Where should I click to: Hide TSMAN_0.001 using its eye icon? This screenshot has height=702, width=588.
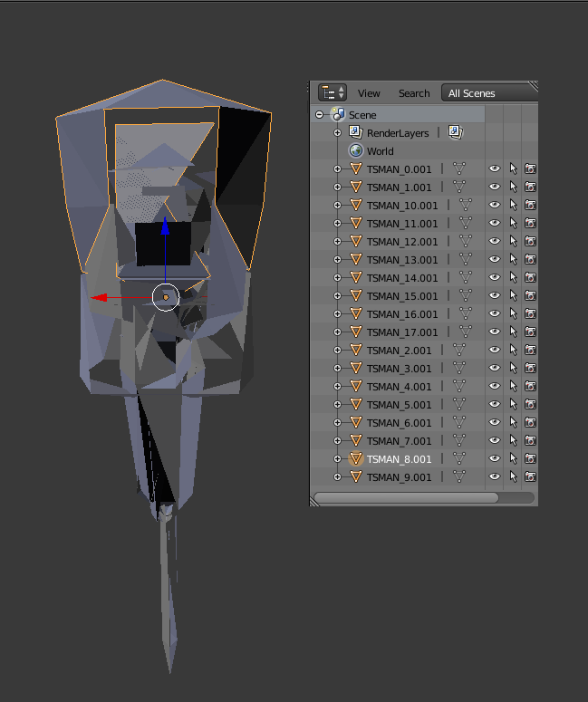tap(495, 168)
